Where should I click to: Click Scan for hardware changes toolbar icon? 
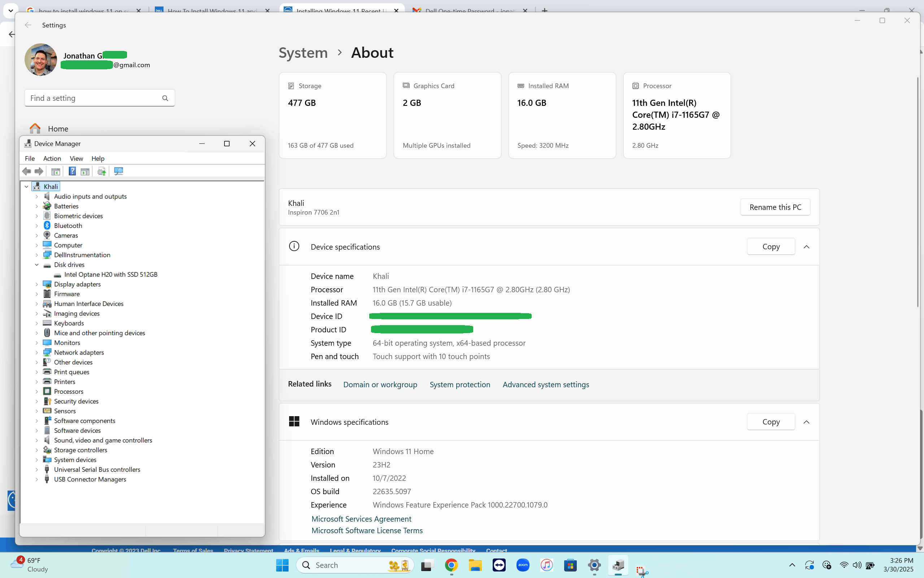pyautogui.click(x=118, y=171)
